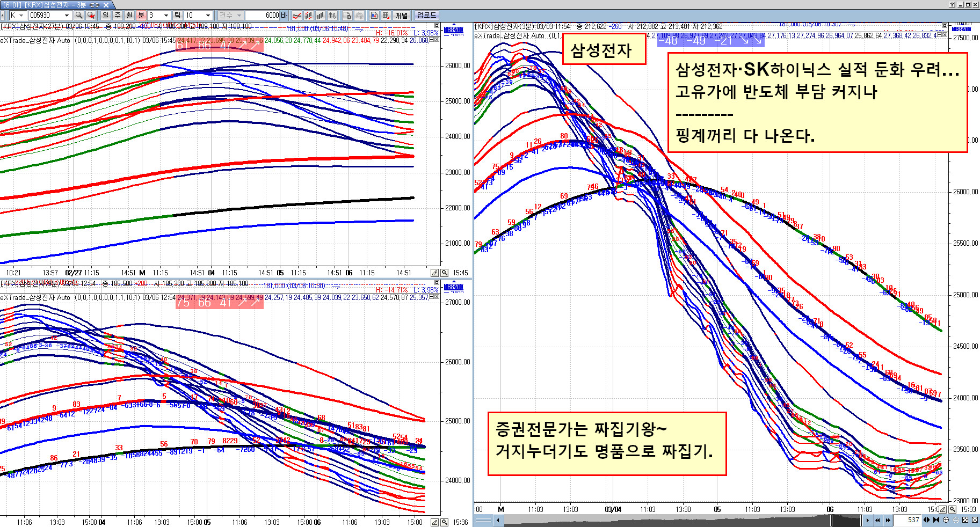
Task: Click the horizontal compress arrows icon
Action: pyautogui.click(x=926, y=520)
